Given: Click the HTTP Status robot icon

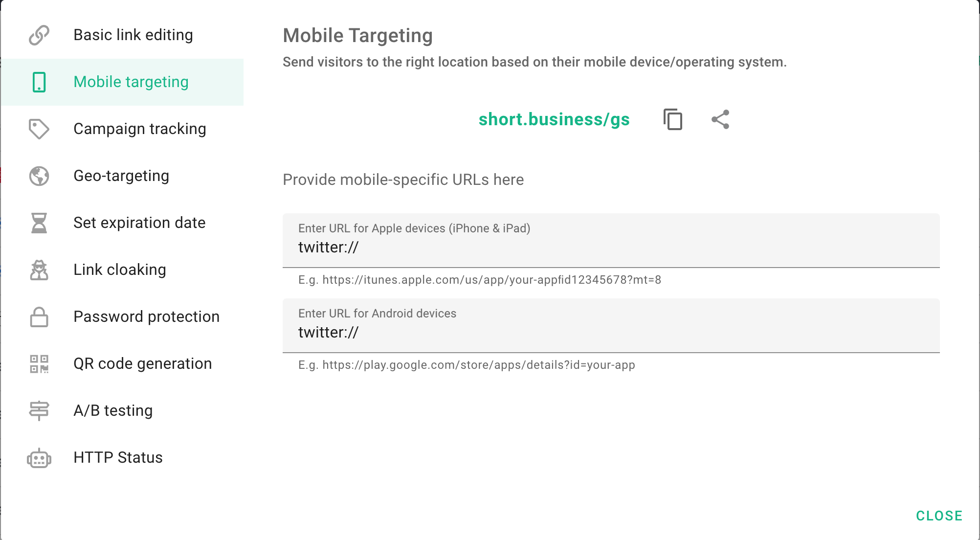Looking at the screenshot, I should 39,457.
